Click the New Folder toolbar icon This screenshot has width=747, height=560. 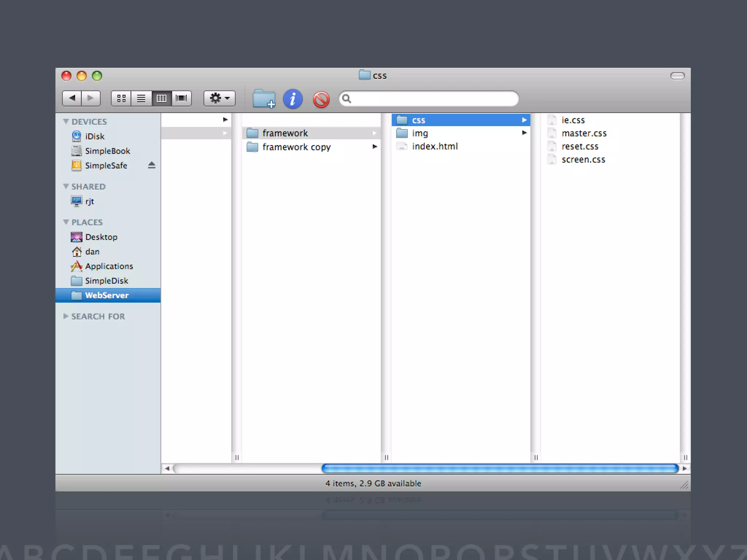pyautogui.click(x=264, y=99)
